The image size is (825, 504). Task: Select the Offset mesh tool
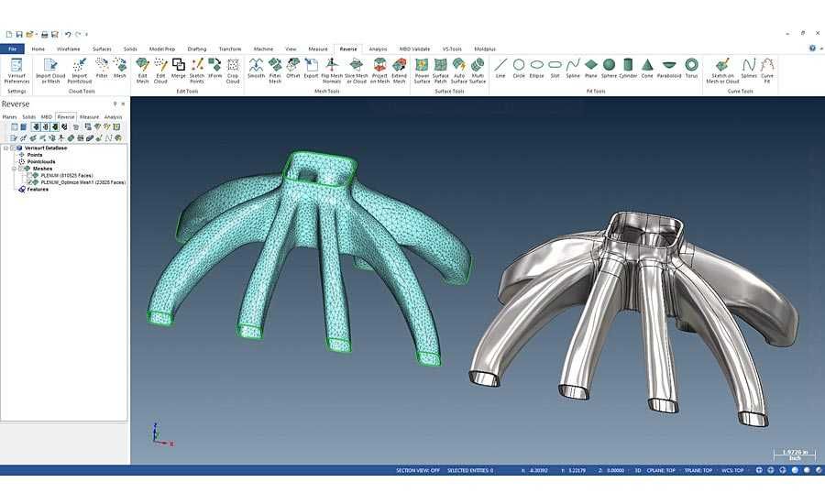coord(293,69)
